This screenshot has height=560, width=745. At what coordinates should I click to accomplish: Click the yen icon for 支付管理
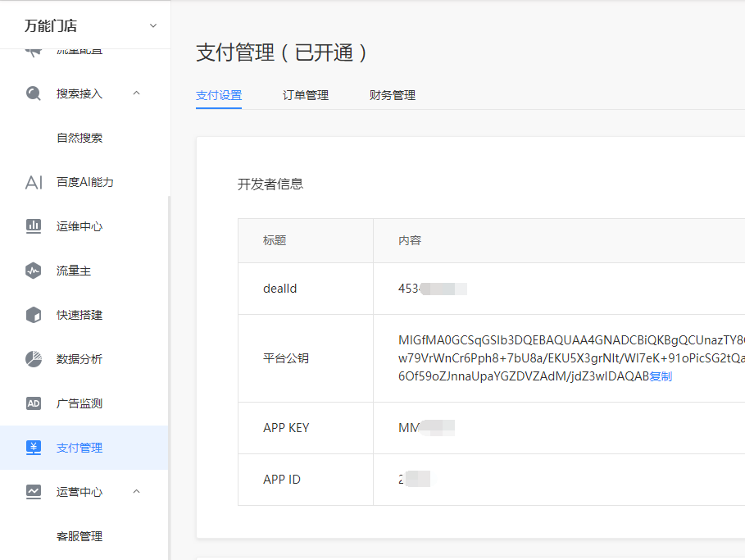pyautogui.click(x=34, y=448)
